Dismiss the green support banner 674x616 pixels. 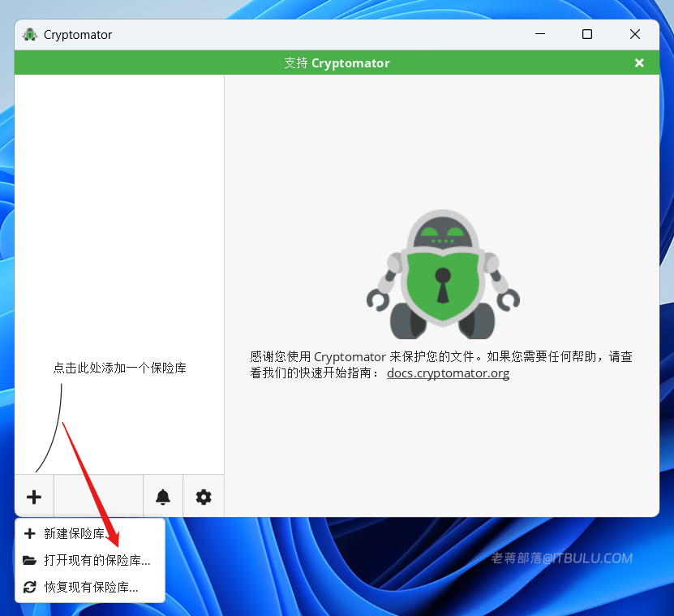click(639, 62)
